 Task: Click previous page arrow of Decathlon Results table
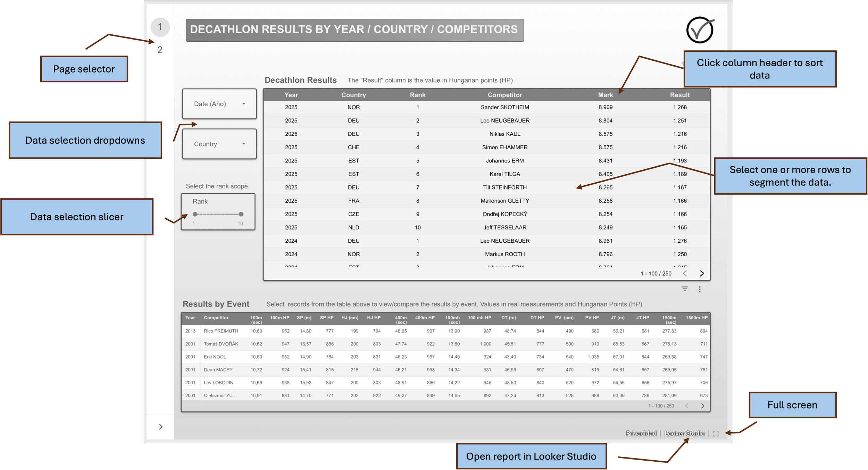pyautogui.click(x=685, y=274)
